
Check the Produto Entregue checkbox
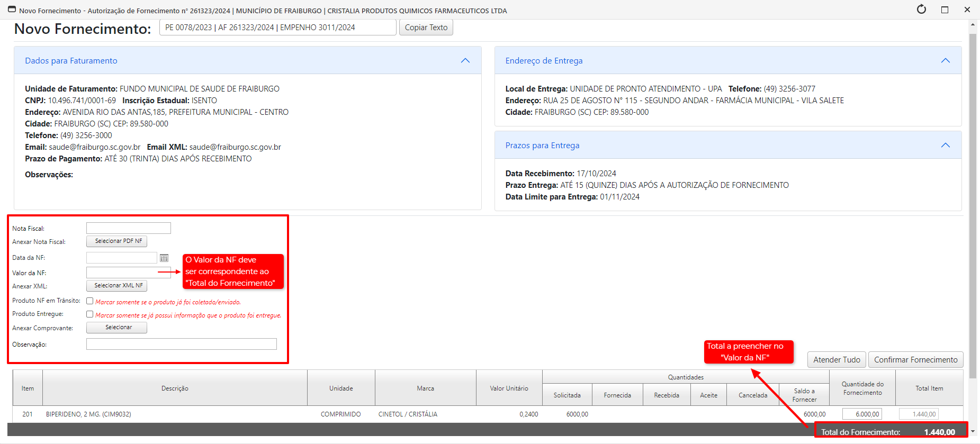90,314
